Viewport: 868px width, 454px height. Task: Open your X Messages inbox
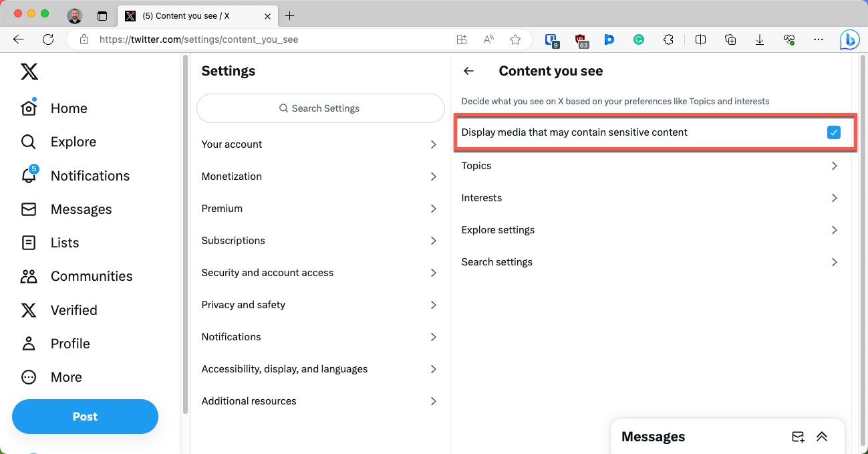coord(81,209)
